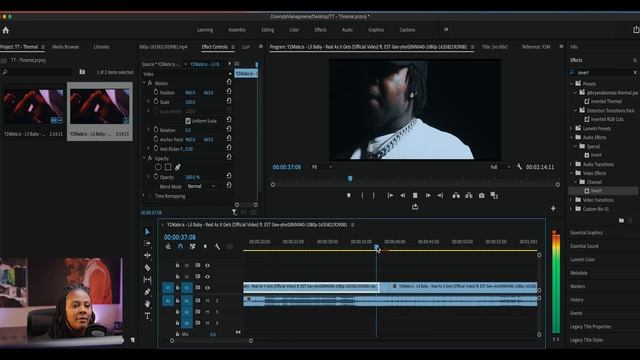Create ellipse mask under Opacity
The image size is (640, 360).
coord(158,167)
